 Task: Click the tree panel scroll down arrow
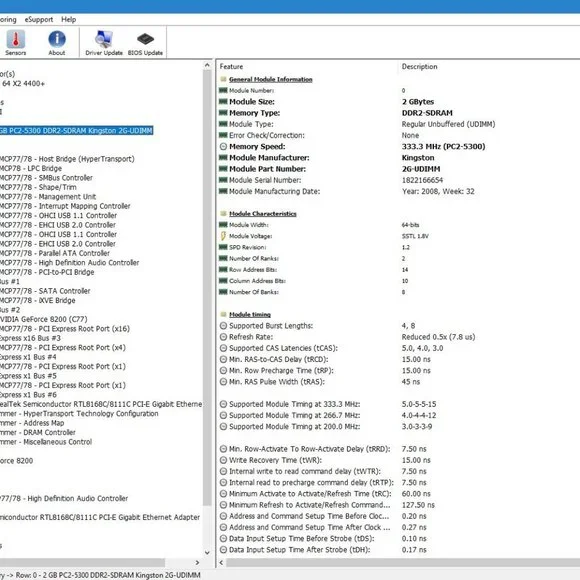[x=207, y=553]
